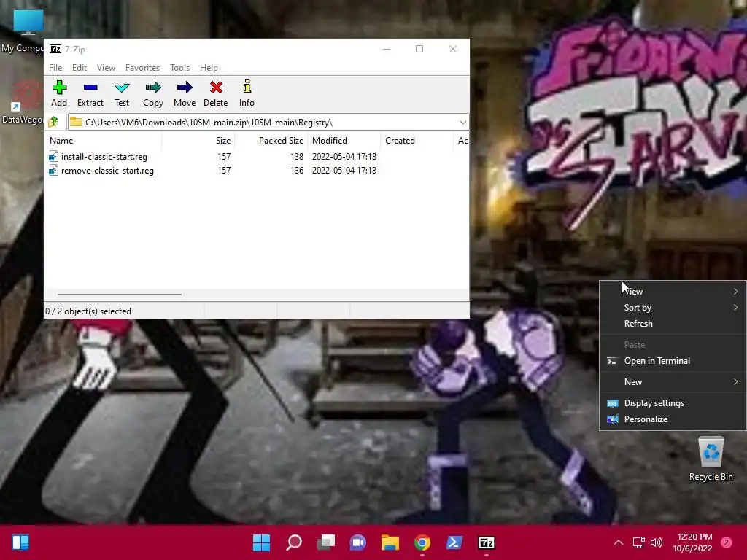Sort by Created column header
This screenshot has height=560, width=747.
click(x=417, y=141)
